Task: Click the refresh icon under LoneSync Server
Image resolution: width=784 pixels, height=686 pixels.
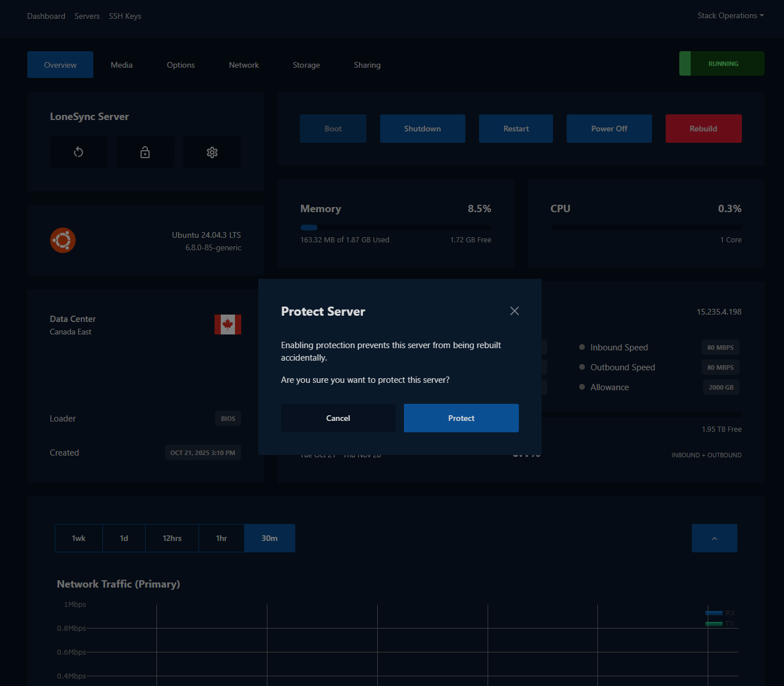Action: (x=79, y=152)
